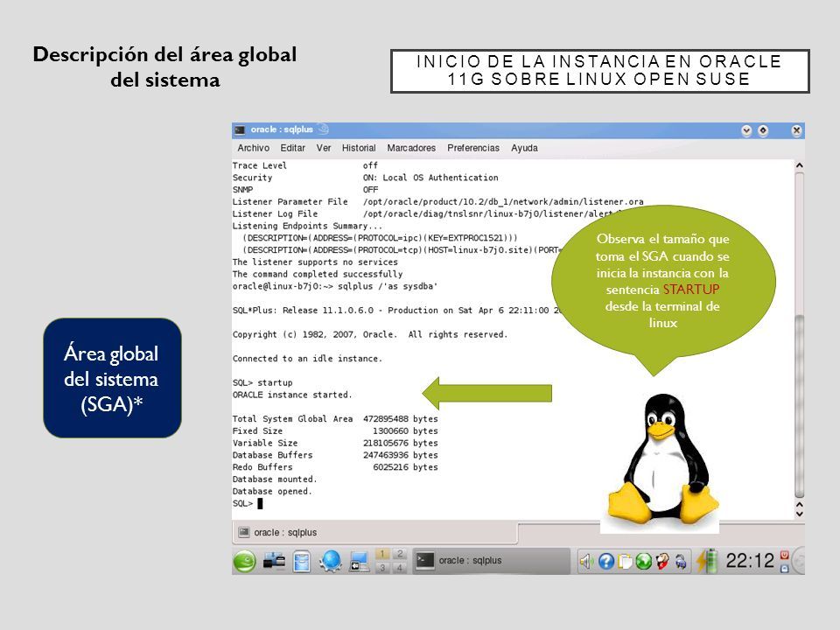Click 'The command completed successfully' line

pyautogui.click(x=318, y=274)
